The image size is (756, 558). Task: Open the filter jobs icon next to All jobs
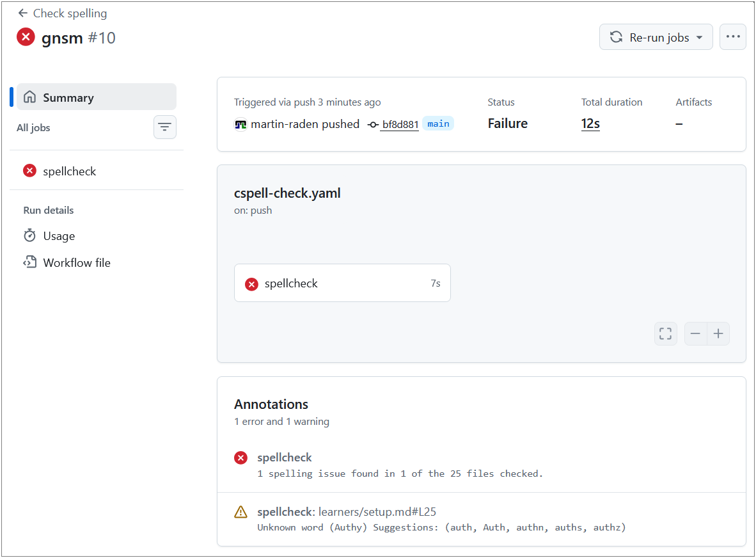pyautogui.click(x=165, y=127)
